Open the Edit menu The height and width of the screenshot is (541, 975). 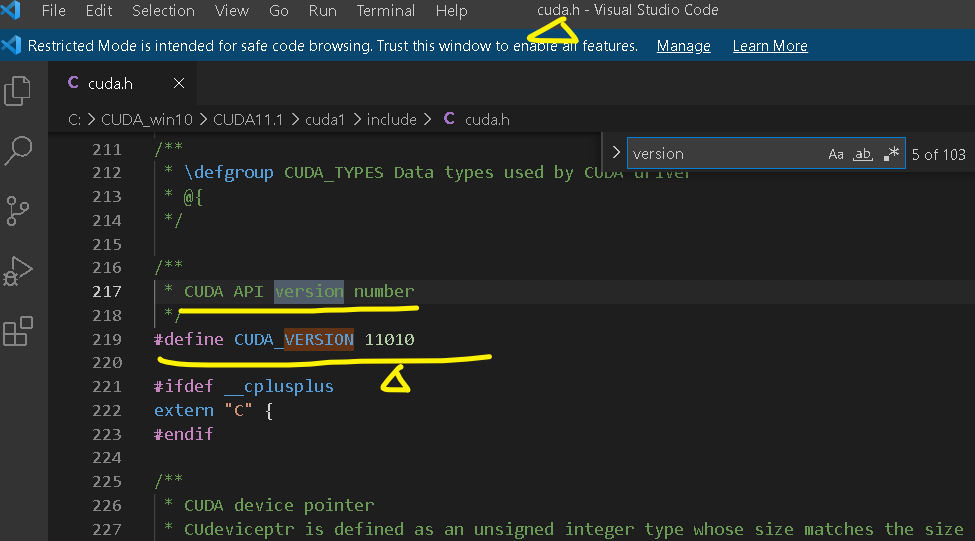click(99, 11)
